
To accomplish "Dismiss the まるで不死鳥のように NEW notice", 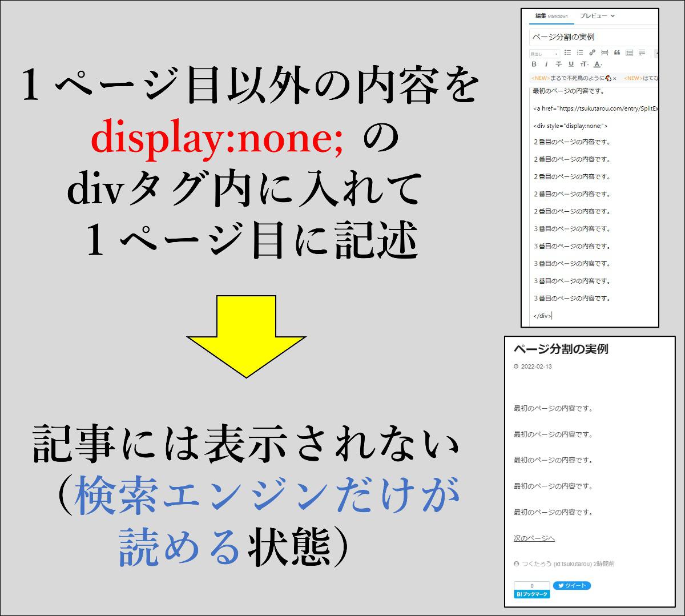I will point(615,78).
